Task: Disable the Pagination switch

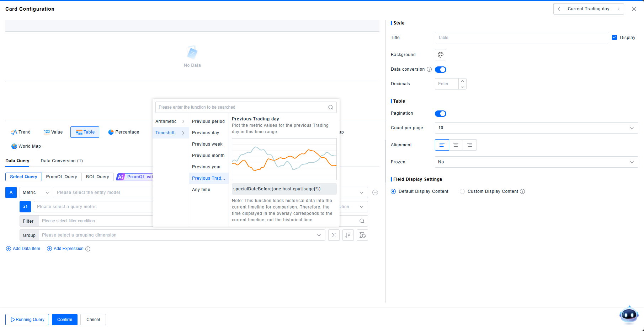Action: pyautogui.click(x=440, y=114)
